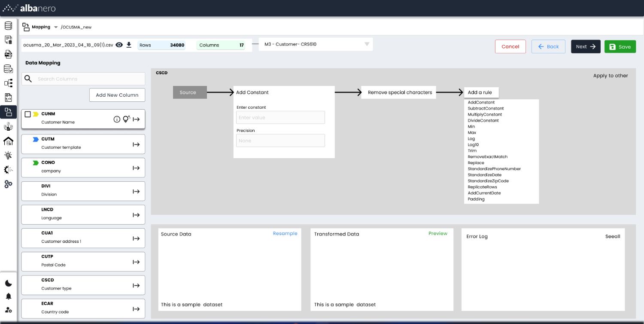Click the blue tag on CUTM
This screenshot has height=324, width=644.
pyautogui.click(x=36, y=139)
